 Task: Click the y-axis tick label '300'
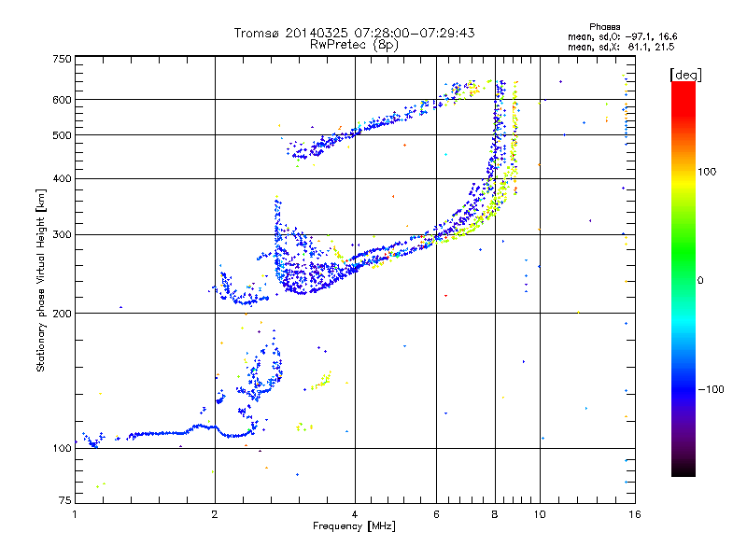point(62,234)
